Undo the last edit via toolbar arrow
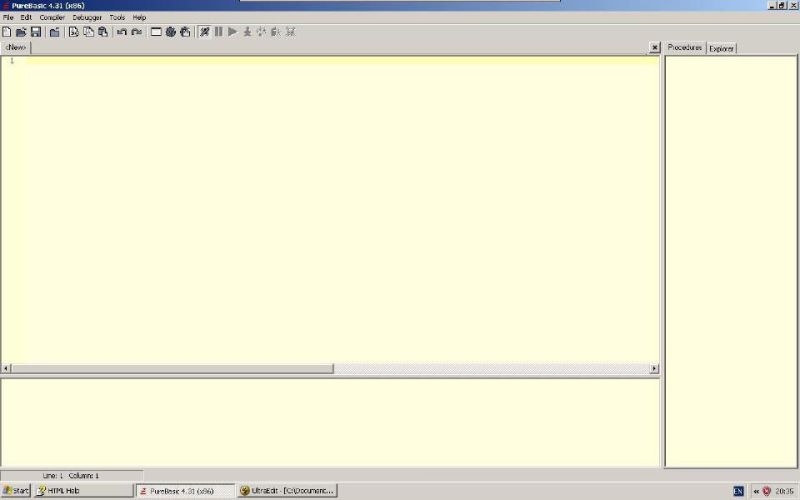 point(122,32)
